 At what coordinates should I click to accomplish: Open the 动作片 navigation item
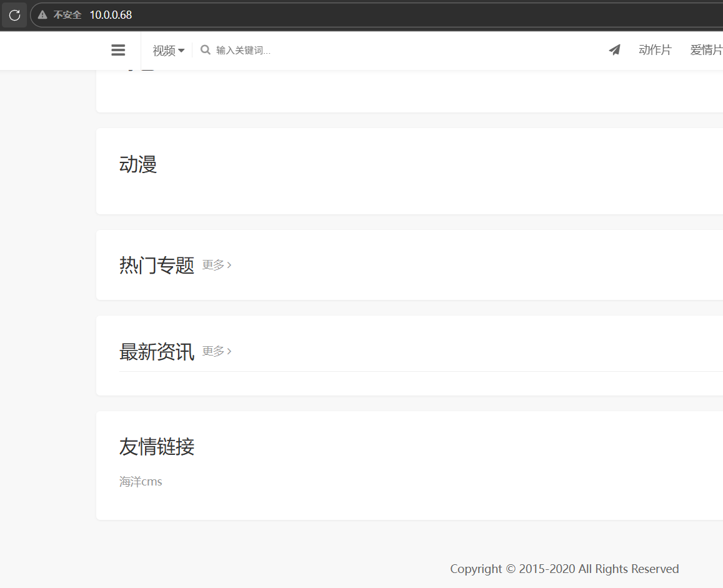pyautogui.click(x=655, y=50)
